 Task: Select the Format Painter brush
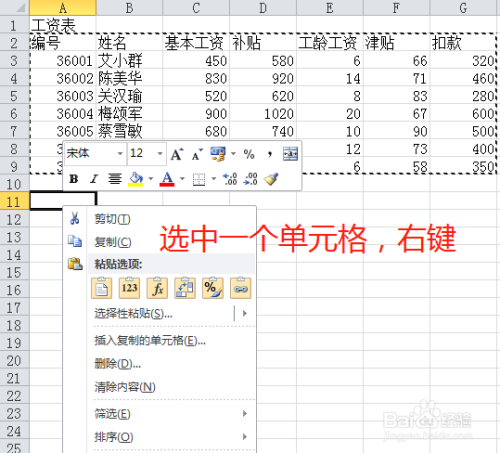click(x=271, y=179)
